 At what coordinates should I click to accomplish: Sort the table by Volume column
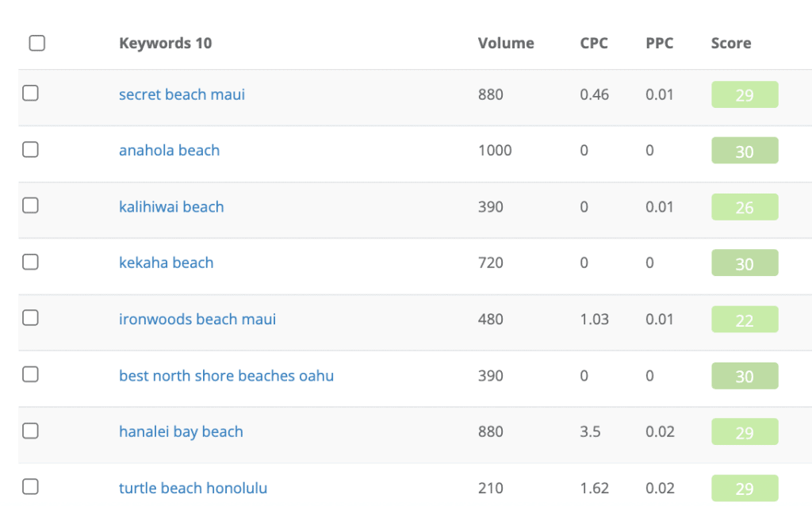coord(506,43)
